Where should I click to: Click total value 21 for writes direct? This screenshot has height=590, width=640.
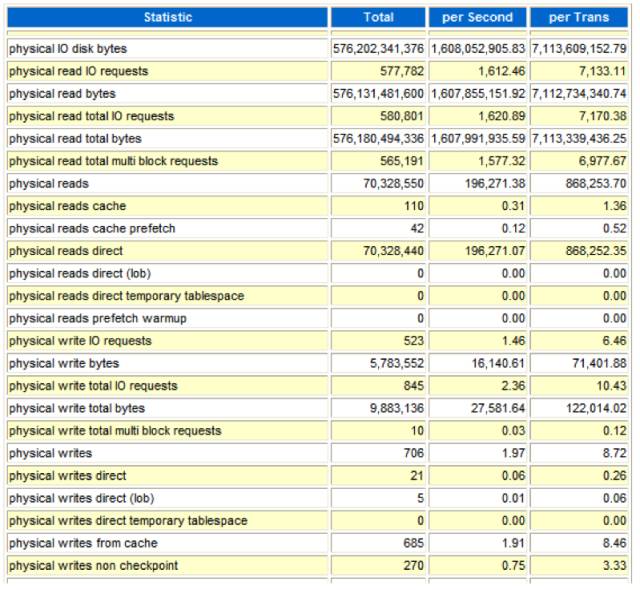coord(417,475)
